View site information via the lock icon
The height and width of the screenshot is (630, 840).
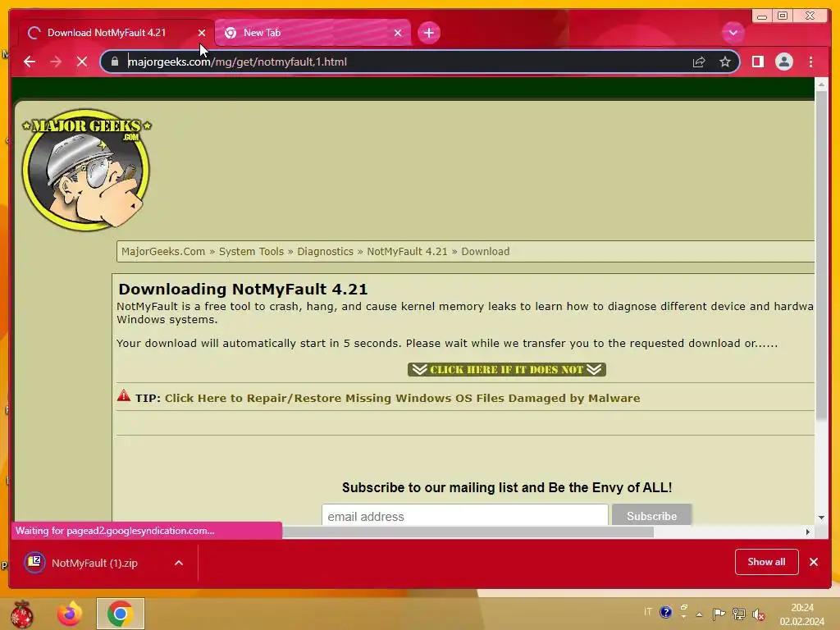coord(115,62)
